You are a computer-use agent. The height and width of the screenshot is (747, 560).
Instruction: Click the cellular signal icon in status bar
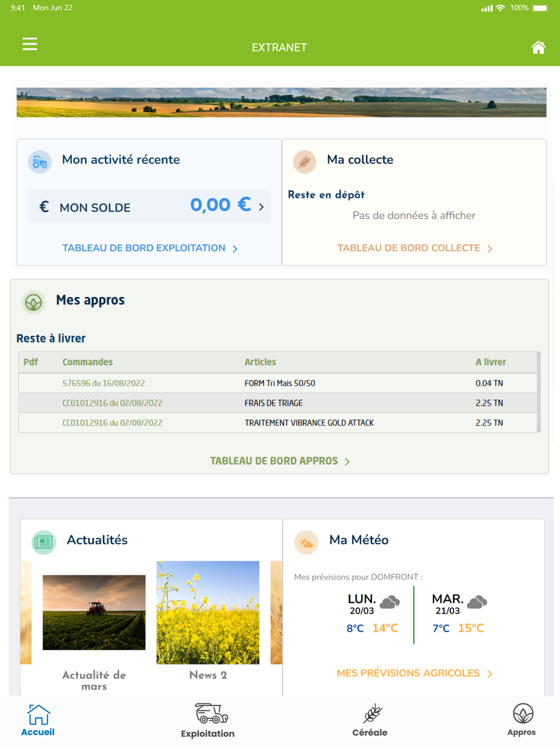(x=487, y=8)
